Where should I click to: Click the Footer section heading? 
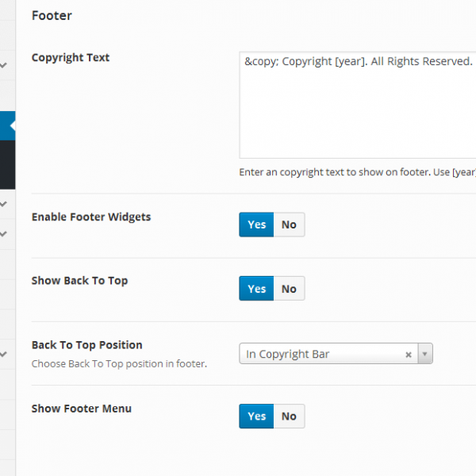(x=52, y=15)
